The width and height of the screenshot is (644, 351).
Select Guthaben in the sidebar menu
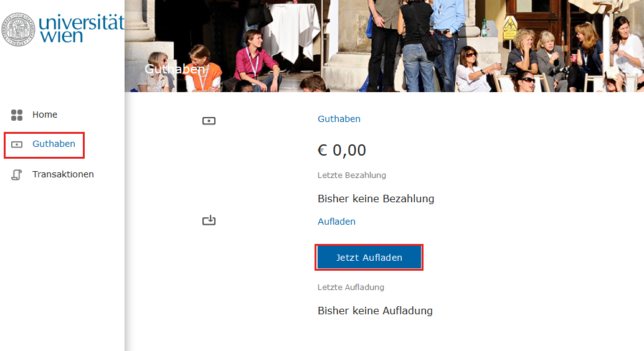tap(54, 144)
